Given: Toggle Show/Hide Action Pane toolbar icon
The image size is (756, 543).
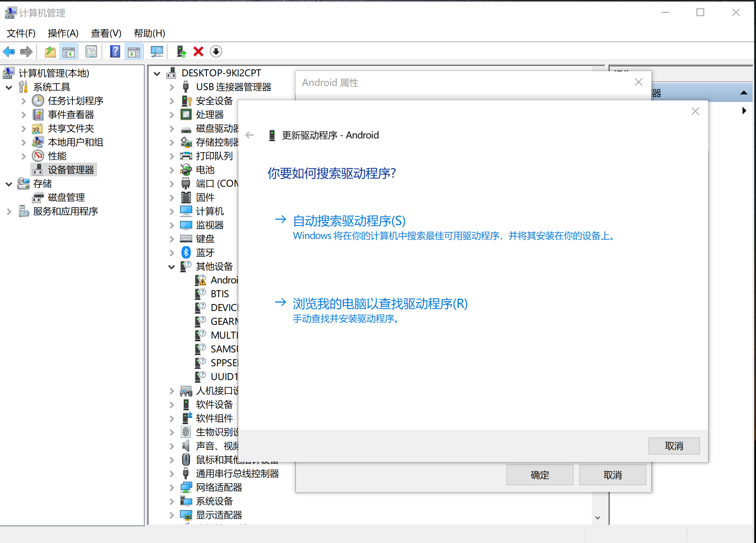Looking at the screenshot, I should [x=134, y=51].
